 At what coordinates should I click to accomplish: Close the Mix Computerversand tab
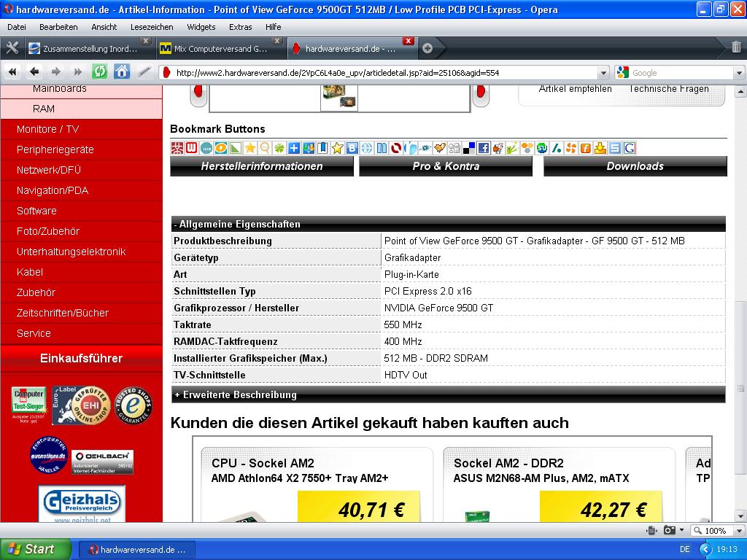pos(278,41)
